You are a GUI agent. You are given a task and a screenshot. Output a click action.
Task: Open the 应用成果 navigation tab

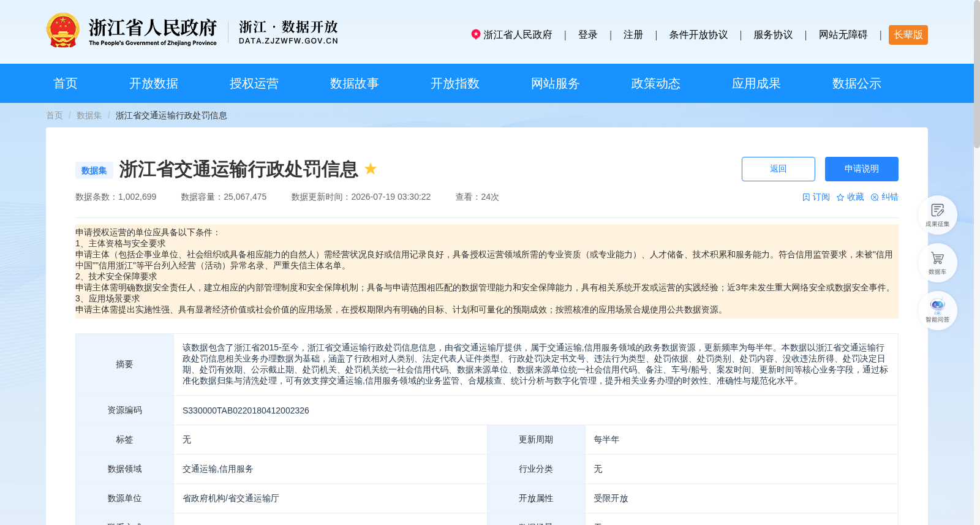tap(756, 83)
